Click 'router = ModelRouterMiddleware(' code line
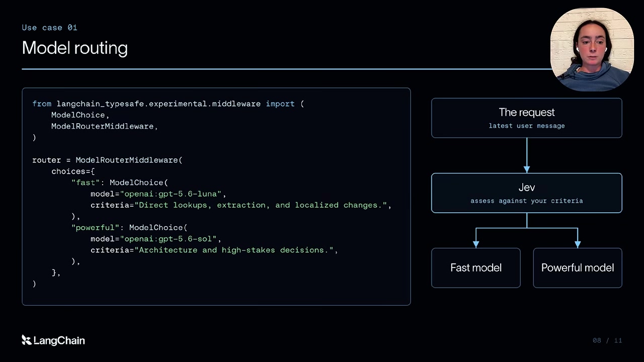644x362 pixels. 107,160
